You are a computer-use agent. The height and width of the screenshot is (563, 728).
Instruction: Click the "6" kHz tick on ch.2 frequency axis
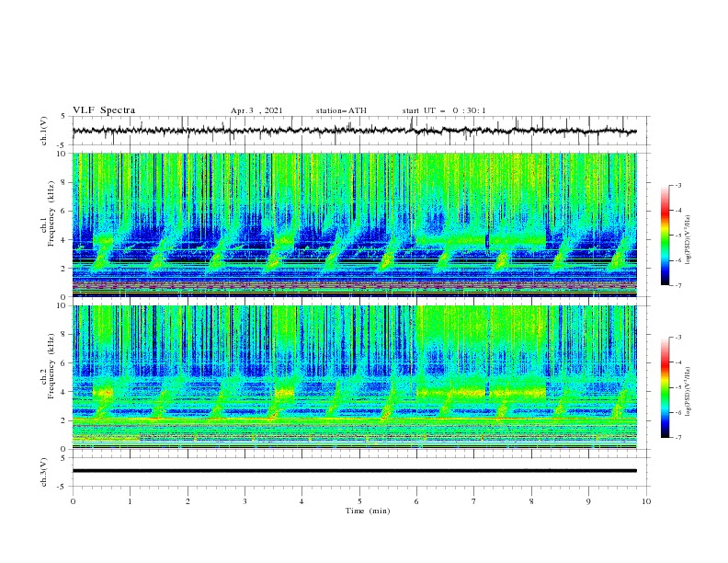(64, 362)
